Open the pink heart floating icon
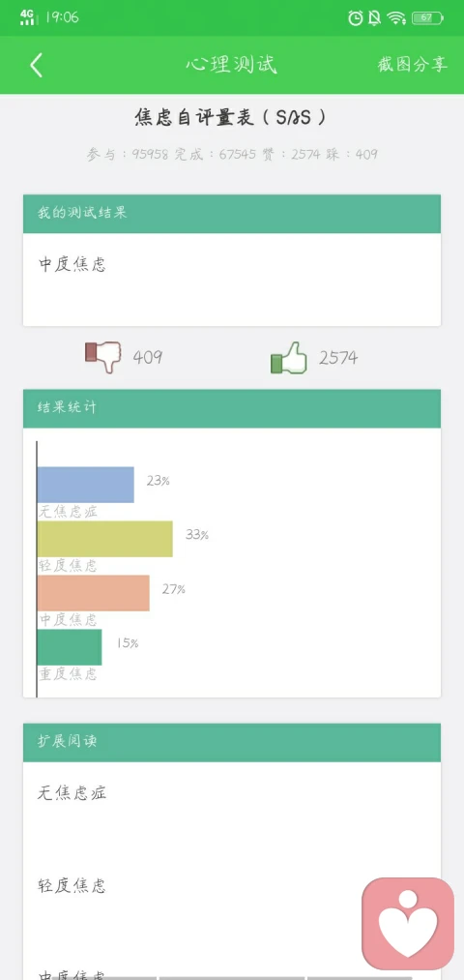This screenshot has width=464, height=980. (x=408, y=924)
